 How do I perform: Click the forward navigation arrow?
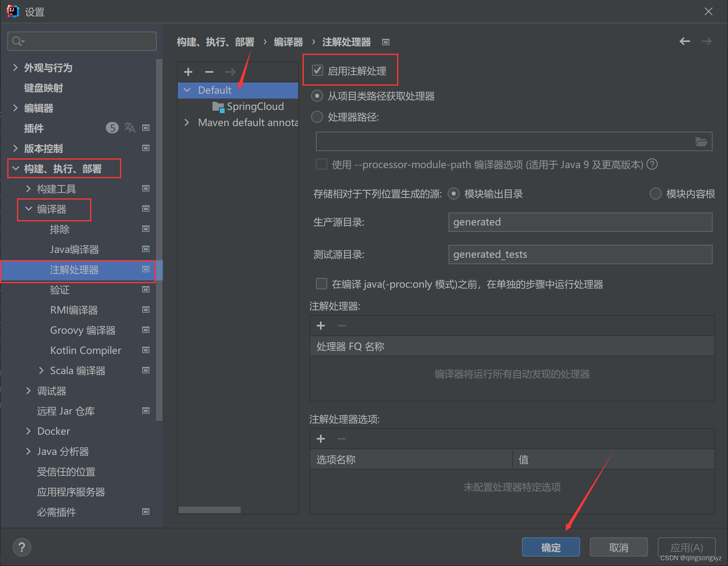click(706, 41)
